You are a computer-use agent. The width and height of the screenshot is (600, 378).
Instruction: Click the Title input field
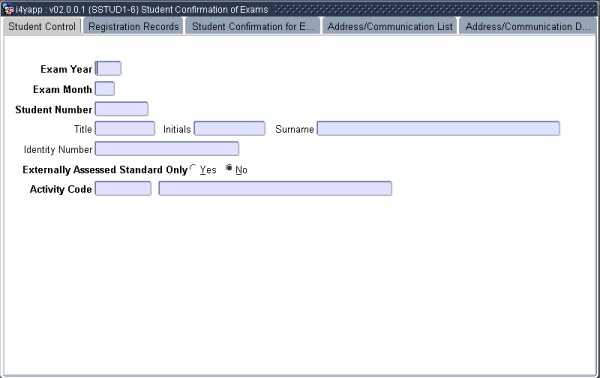pyautogui.click(x=125, y=129)
